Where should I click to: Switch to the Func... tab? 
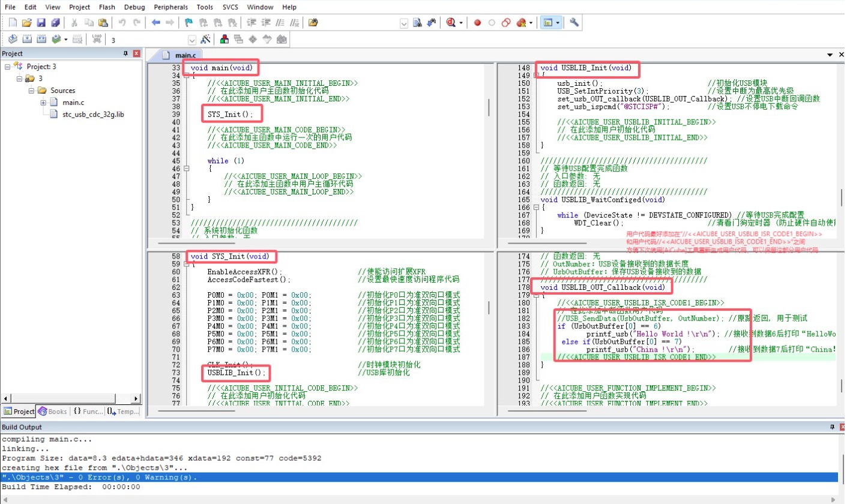[x=88, y=412]
